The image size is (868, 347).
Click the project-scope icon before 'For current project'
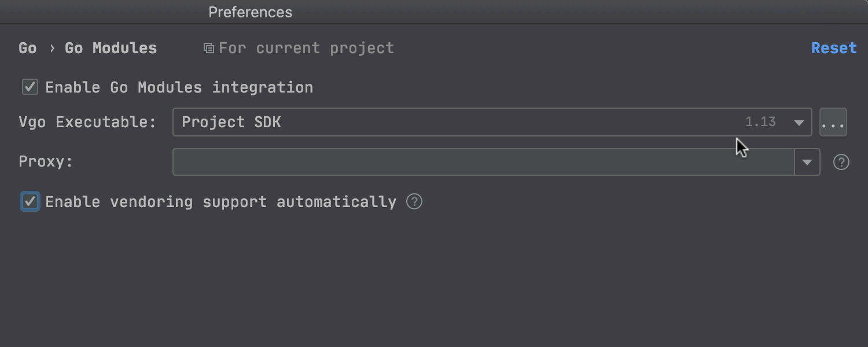[208, 48]
